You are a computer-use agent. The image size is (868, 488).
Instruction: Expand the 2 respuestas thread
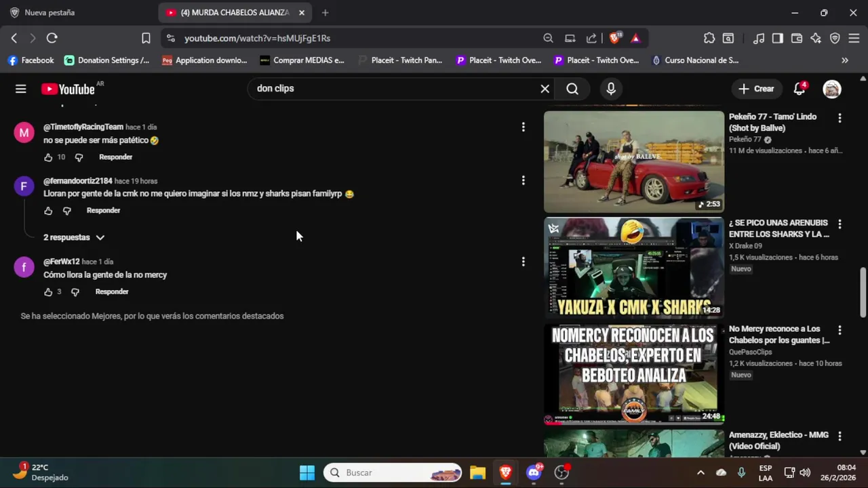pyautogui.click(x=74, y=237)
